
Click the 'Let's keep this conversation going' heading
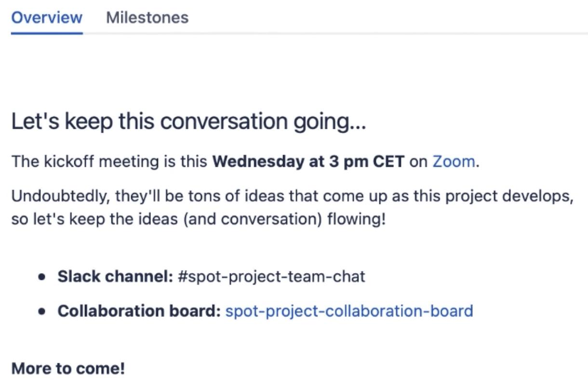[188, 122]
